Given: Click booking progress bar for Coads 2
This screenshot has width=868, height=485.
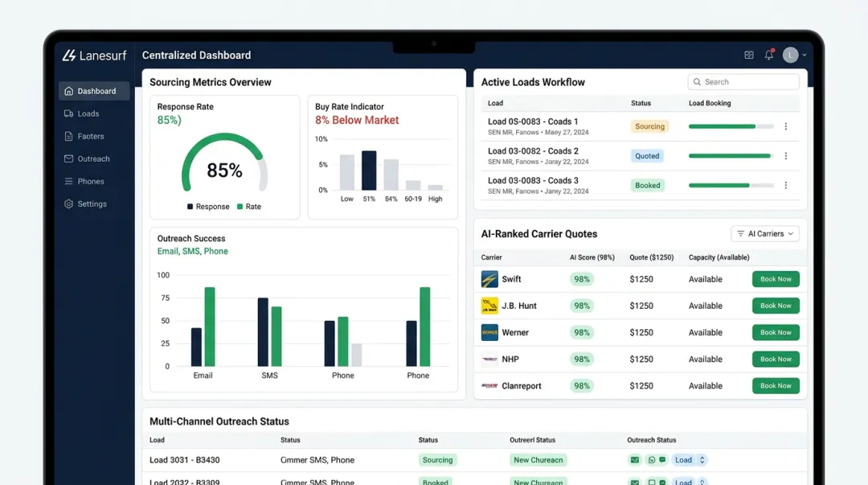Looking at the screenshot, I should pyautogui.click(x=731, y=156).
